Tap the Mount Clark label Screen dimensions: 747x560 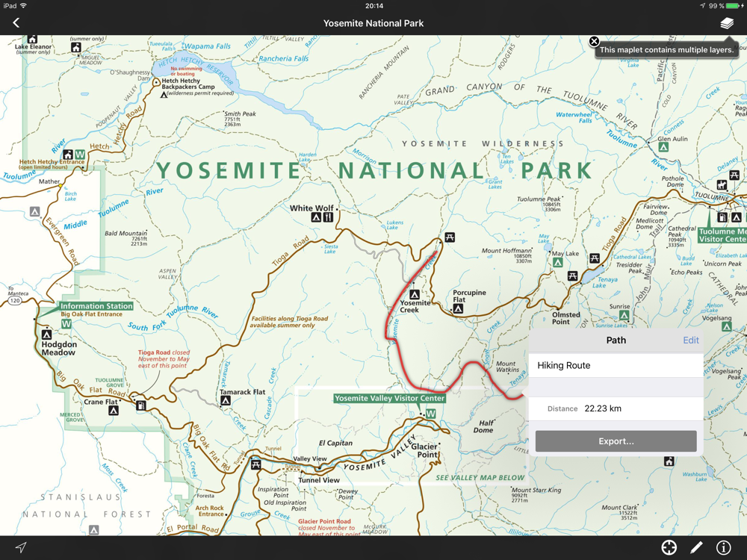coord(619,508)
